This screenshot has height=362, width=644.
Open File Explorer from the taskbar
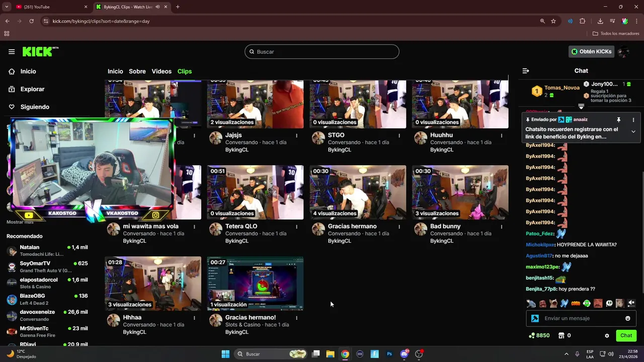click(x=330, y=354)
